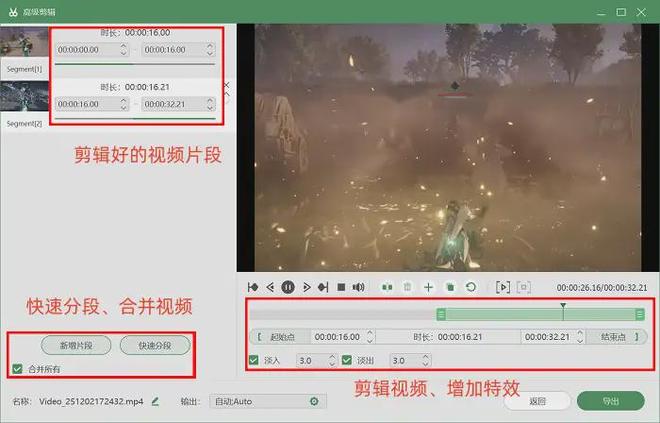
Task: Adjust the 淡入 3.0 value stepper
Action: click(x=331, y=360)
